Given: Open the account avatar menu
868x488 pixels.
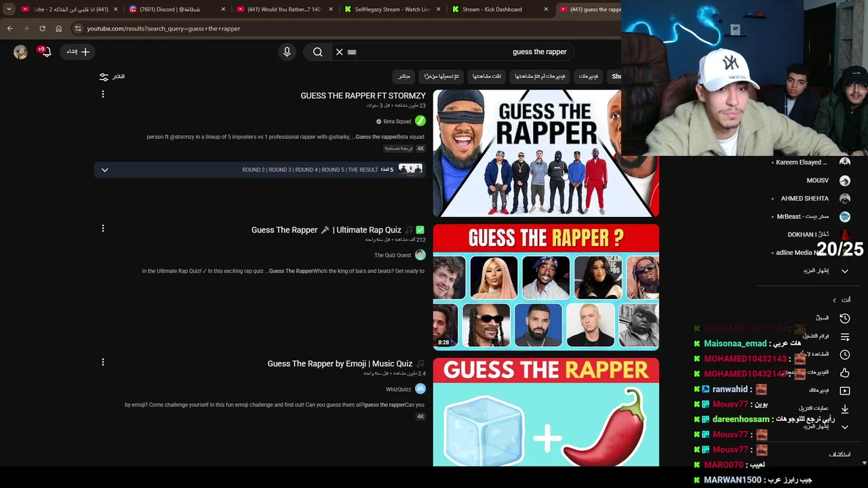Looking at the screenshot, I should (x=20, y=52).
